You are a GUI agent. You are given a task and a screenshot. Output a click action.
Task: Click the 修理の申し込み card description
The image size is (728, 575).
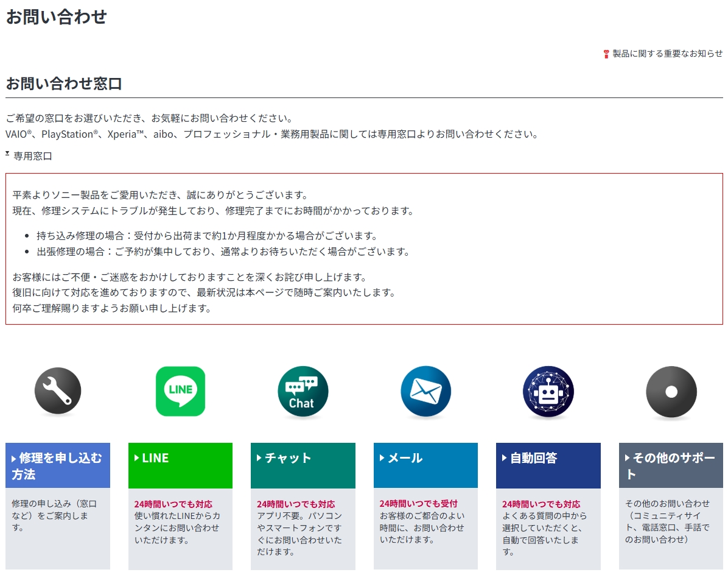pos(54,515)
